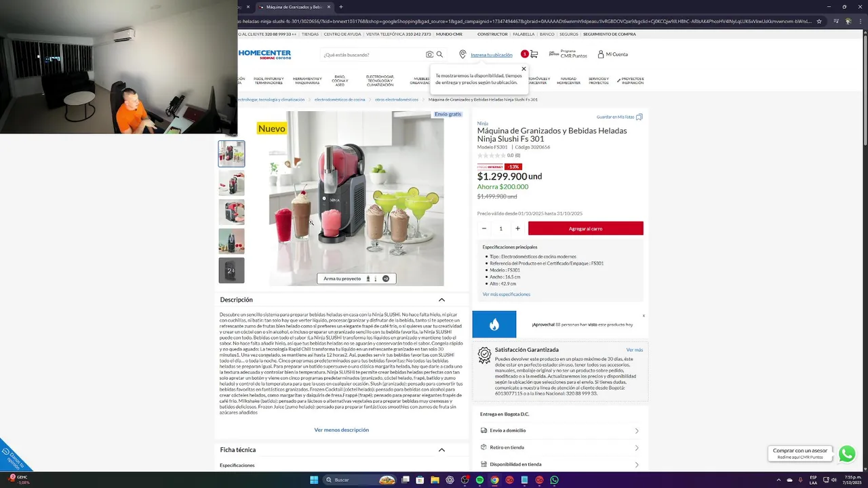Screen dimensions: 868x488
Task: Click the flame icon in Aprovecha banner
Action: click(x=494, y=325)
